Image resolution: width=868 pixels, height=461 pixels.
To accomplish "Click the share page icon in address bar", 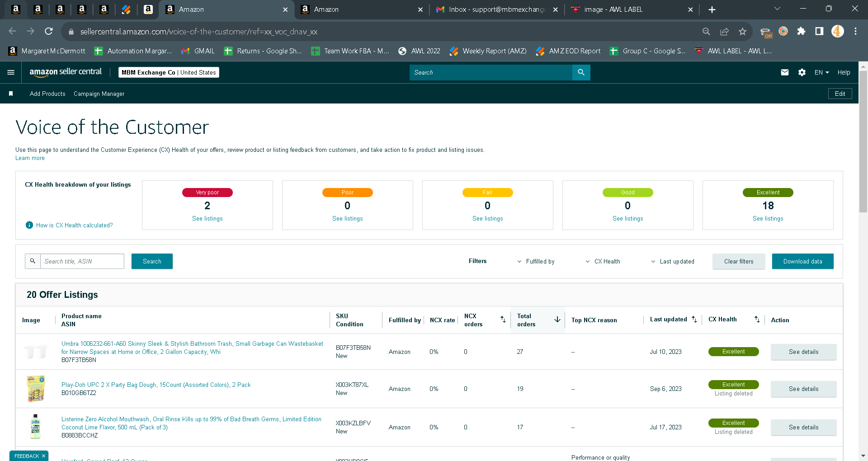I will [724, 31].
